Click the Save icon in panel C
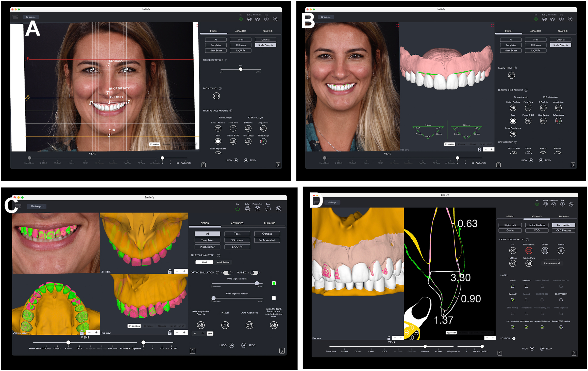Viewport: 588px width, 371px height. click(268, 209)
